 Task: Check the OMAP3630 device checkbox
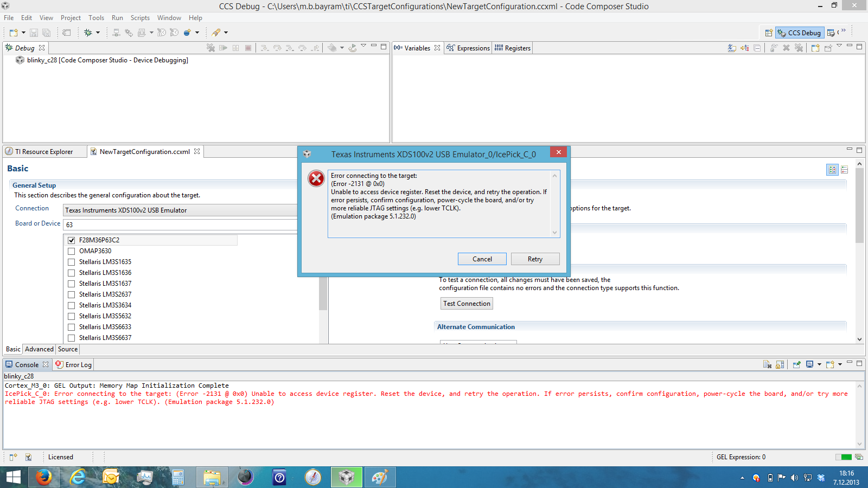[x=71, y=251]
